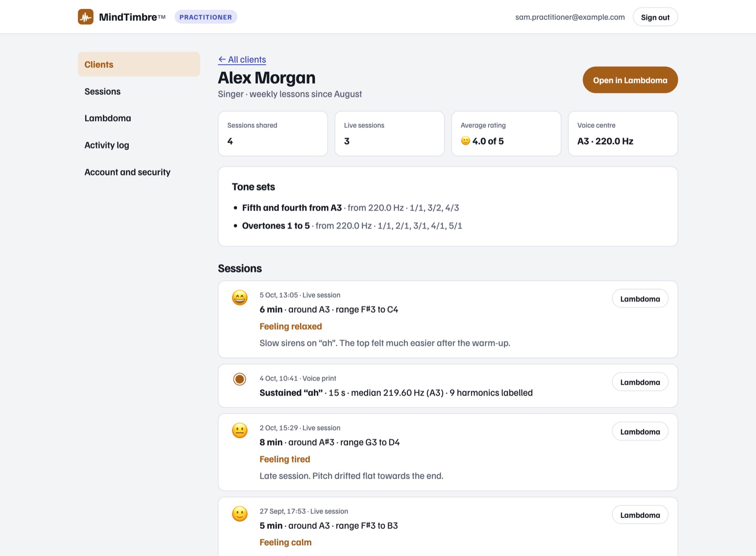The image size is (756, 556).
Task: Open Lambdoma for the 2 Oct live session
Action: (x=640, y=432)
